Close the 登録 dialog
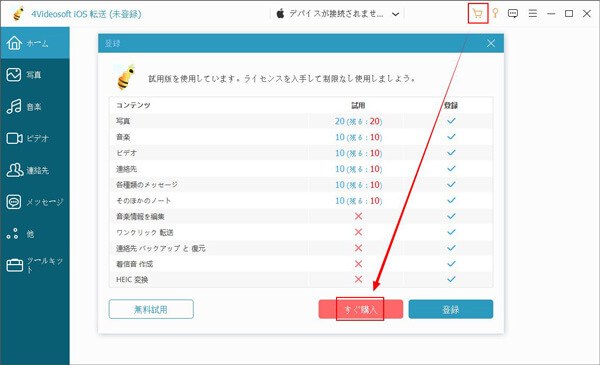 (x=491, y=43)
